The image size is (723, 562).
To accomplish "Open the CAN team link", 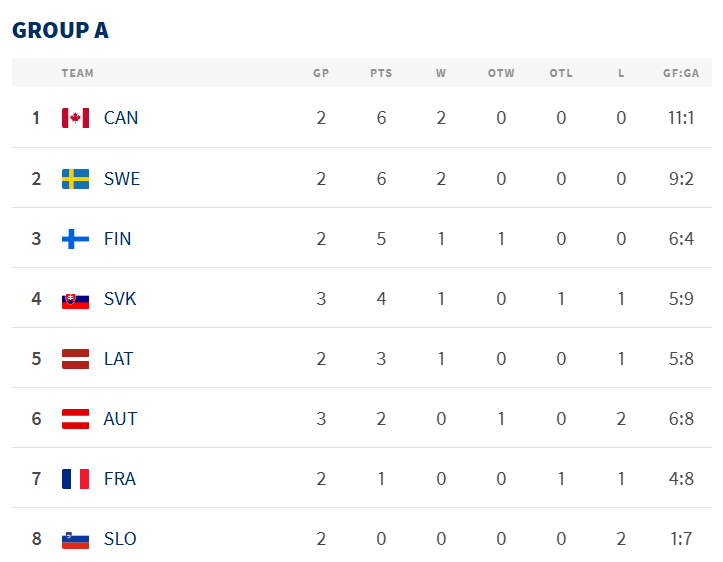I will [121, 118].
